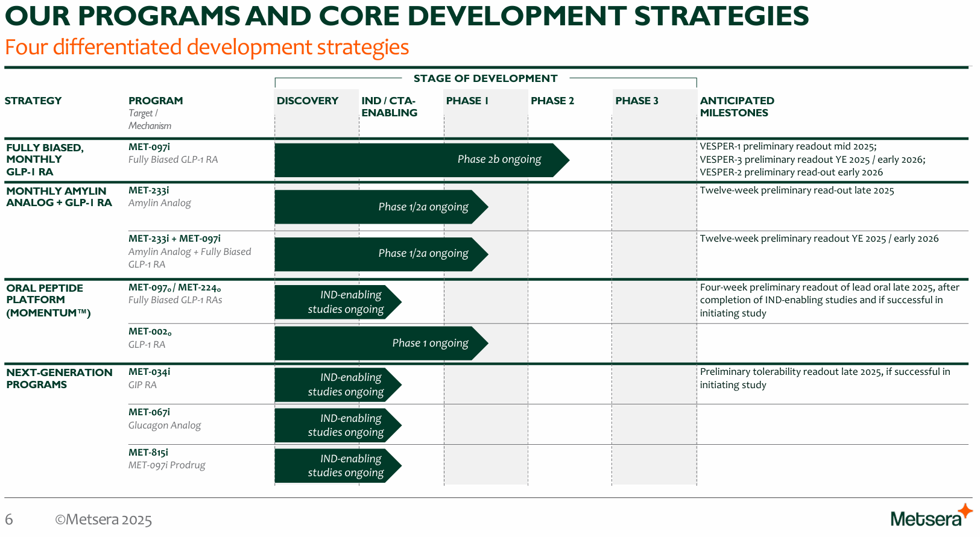The width and height of the screenshot is (980, 537).
Task: Click the STAGE OF DEVELOPMENT bracket label
Action: [x=485, y=78]
